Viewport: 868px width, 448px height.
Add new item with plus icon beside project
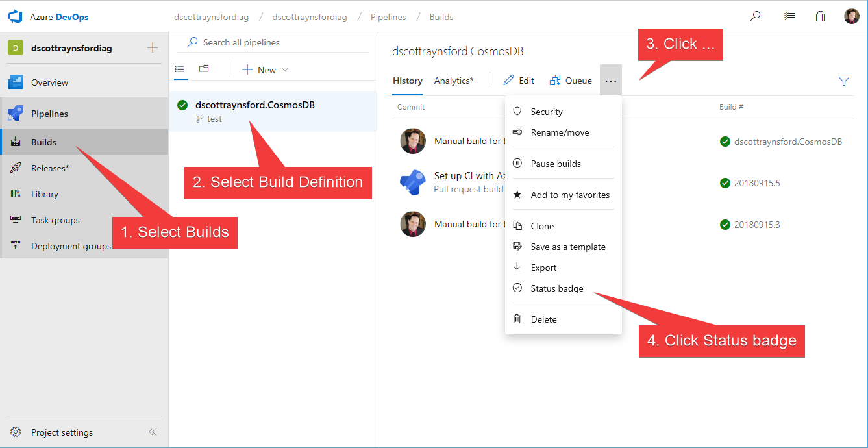[x=153, y=47]
